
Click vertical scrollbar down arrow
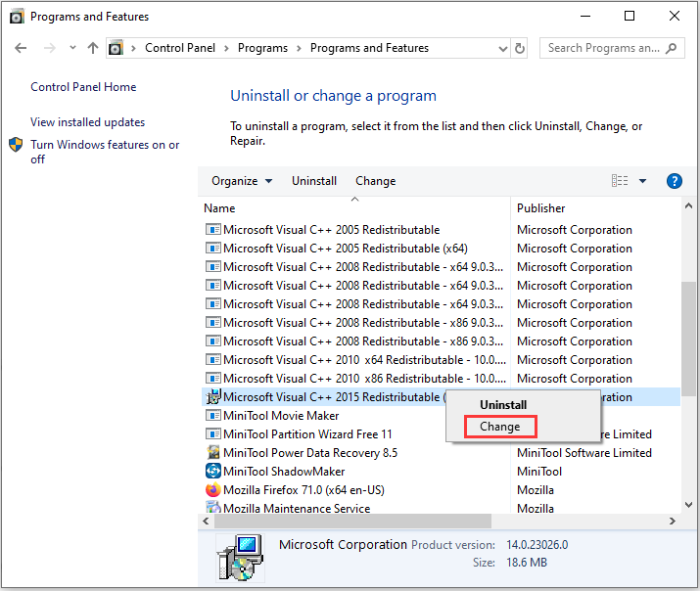pyautogui.click(x=689, y=505)
